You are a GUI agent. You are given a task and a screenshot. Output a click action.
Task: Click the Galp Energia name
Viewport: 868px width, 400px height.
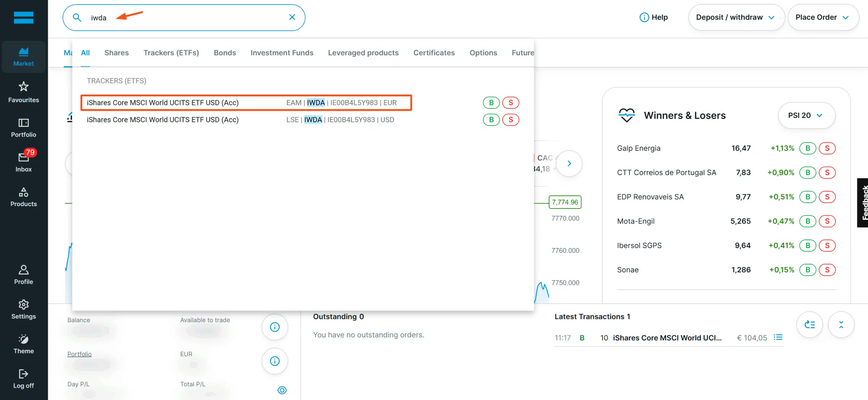(x=639, y=148)
